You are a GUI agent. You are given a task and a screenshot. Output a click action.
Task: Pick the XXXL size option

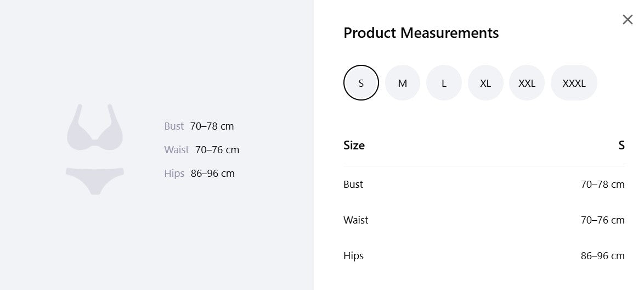pyautogui.click(x=574, y=83)
